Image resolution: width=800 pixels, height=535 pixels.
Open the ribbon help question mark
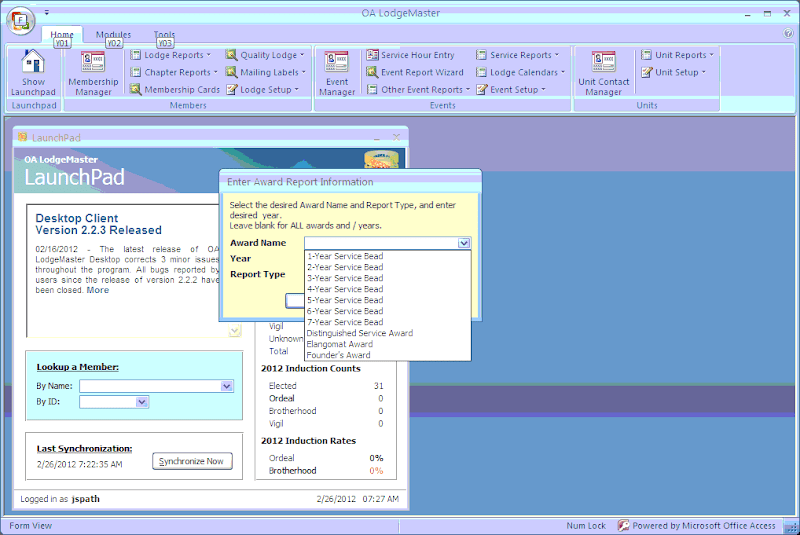click(x=788, y=33)
